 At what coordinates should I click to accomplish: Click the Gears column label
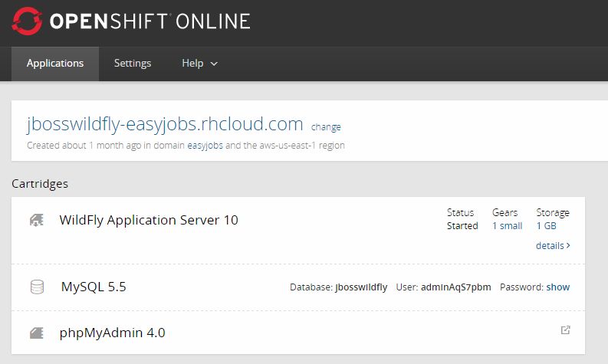coord(504,212)
